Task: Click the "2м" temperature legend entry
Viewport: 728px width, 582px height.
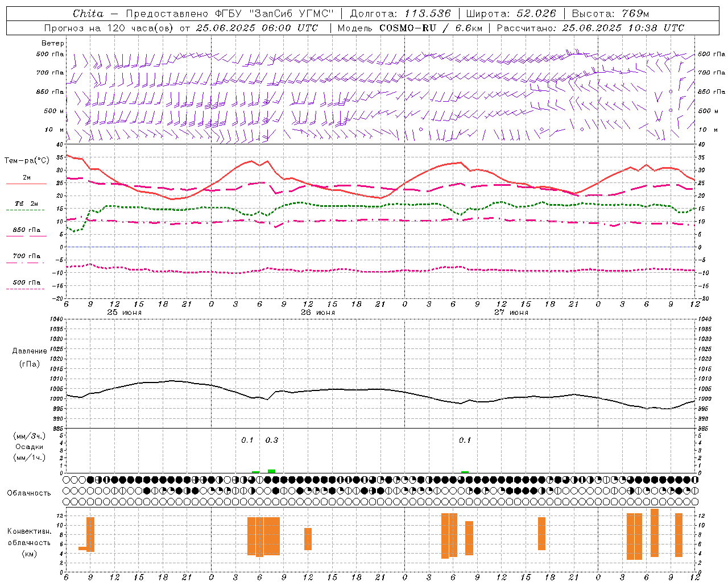Action: click(x=27, y=177)
